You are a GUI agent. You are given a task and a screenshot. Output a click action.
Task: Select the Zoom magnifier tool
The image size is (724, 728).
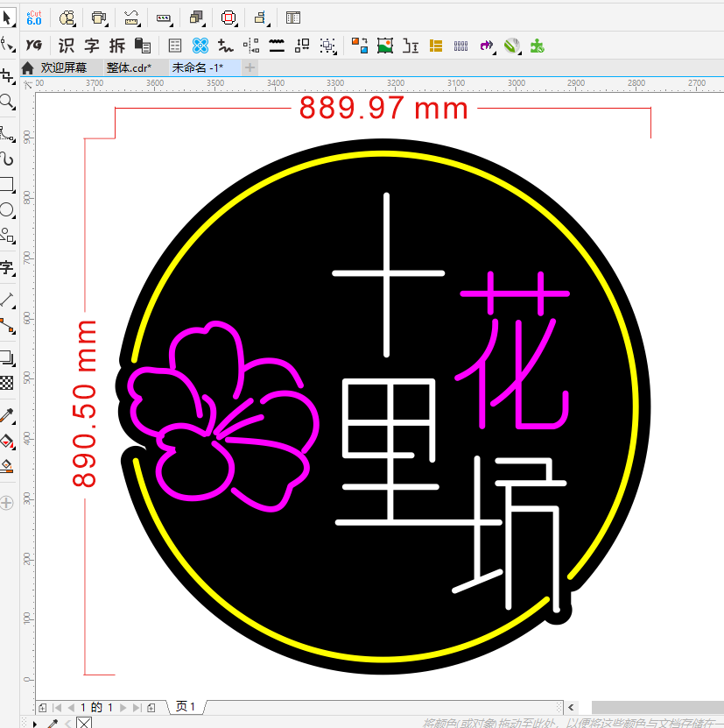pos(7,102)
